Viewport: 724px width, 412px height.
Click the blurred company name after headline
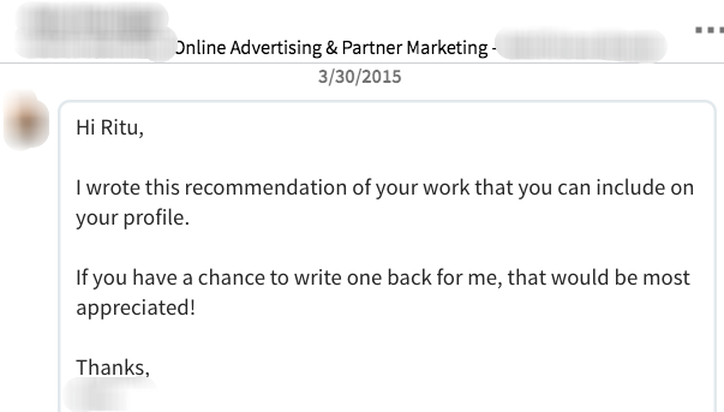point(582,46)
